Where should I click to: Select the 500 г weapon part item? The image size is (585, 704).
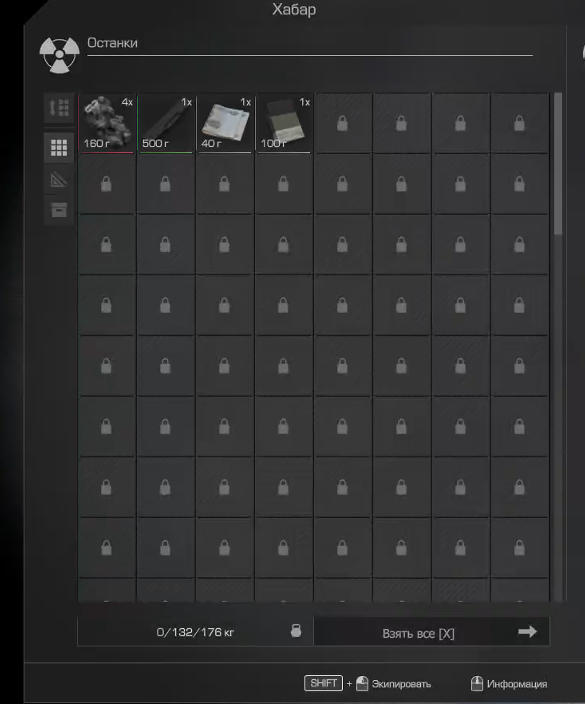tap(166, 123)
